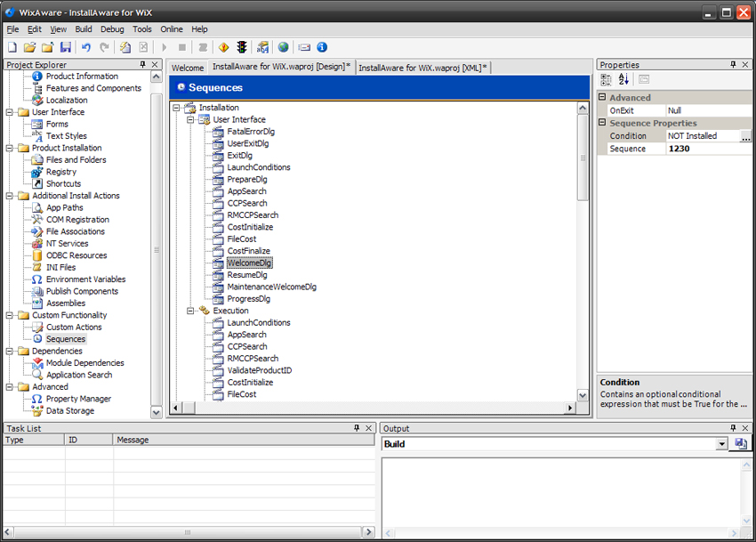This screenshot has width=756, height=542.
Task: Click the OnExit value field
Action: click(708, 110)
